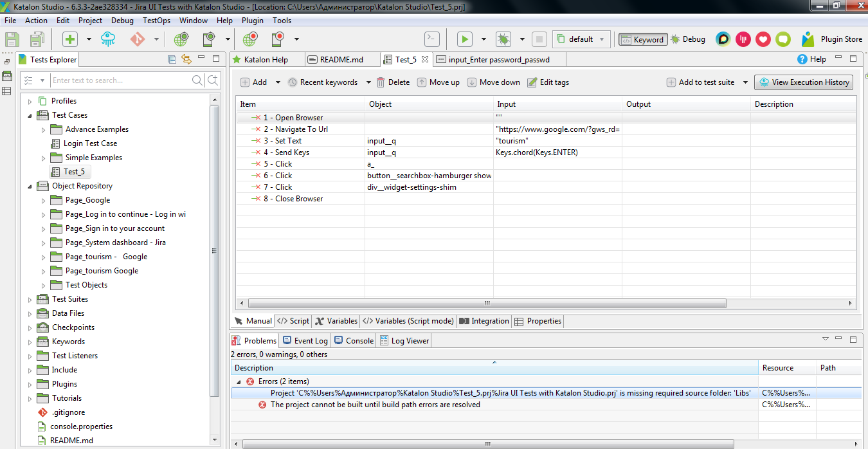Viewport: 868px width, 449px height.
Task: Open the Recent keywords dropdown arrow
Action: point(369,82)
